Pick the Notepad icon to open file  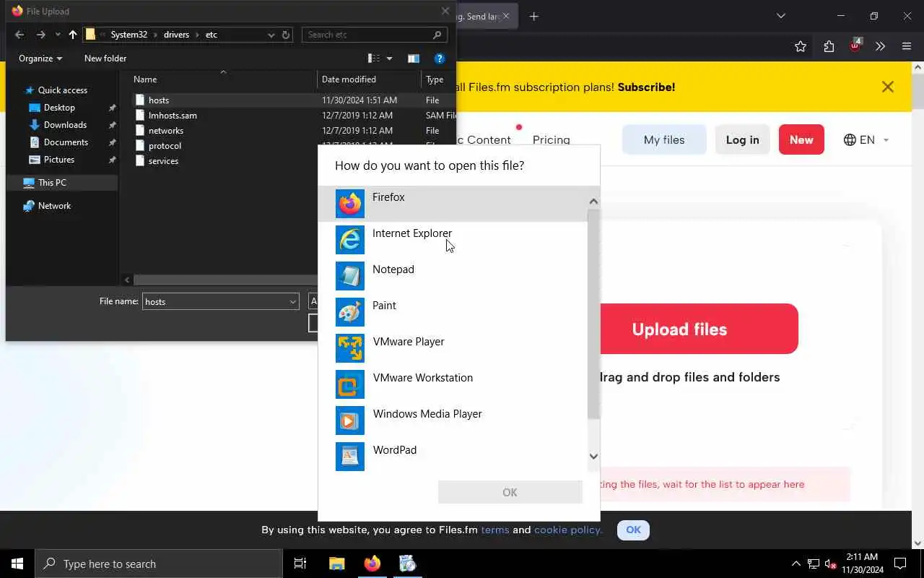(x=350, y=276)
